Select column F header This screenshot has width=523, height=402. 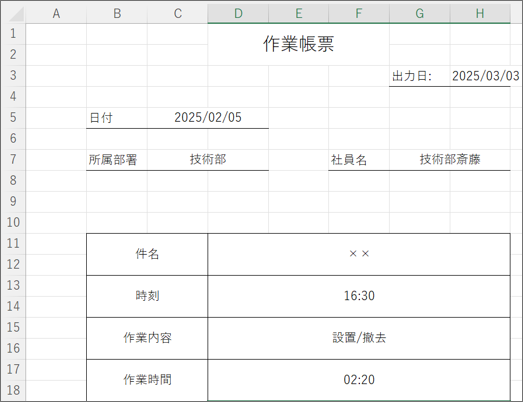tap(359, 13)
